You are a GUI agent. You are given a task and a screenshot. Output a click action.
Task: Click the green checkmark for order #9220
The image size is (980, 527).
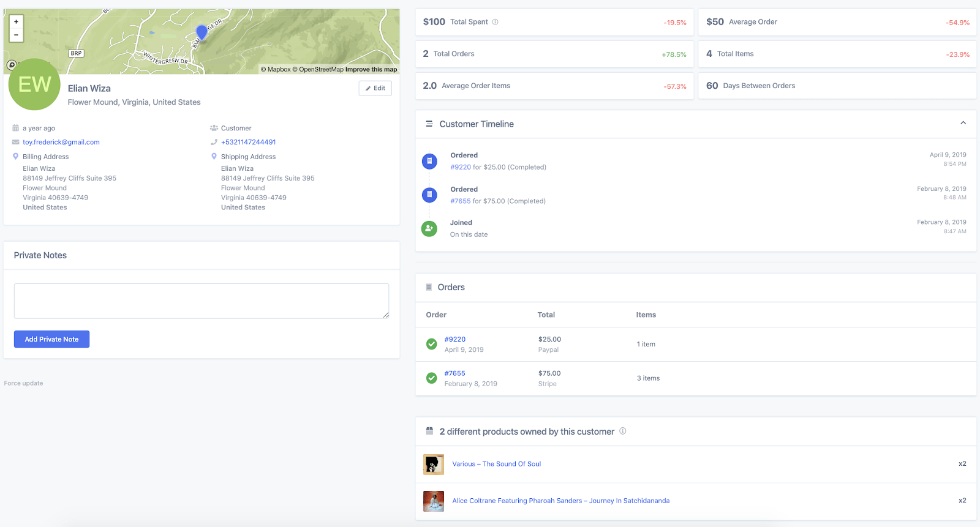click(432, 344)
